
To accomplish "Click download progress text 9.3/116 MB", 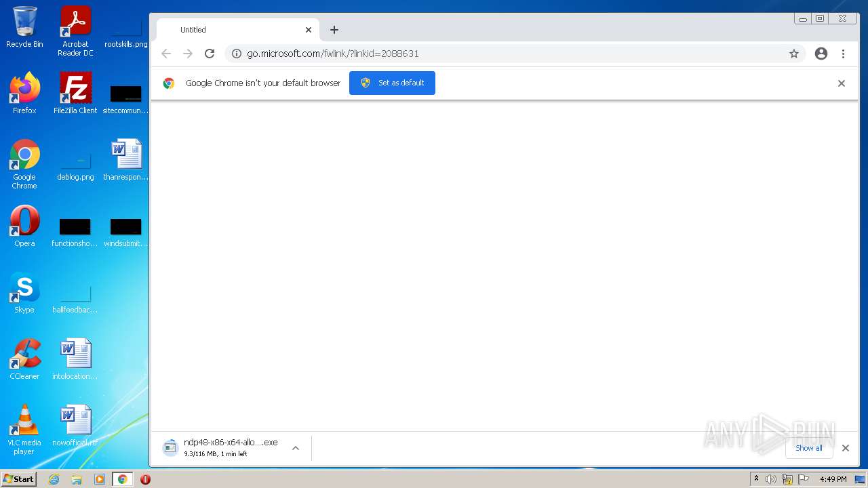I will [216, 454].
